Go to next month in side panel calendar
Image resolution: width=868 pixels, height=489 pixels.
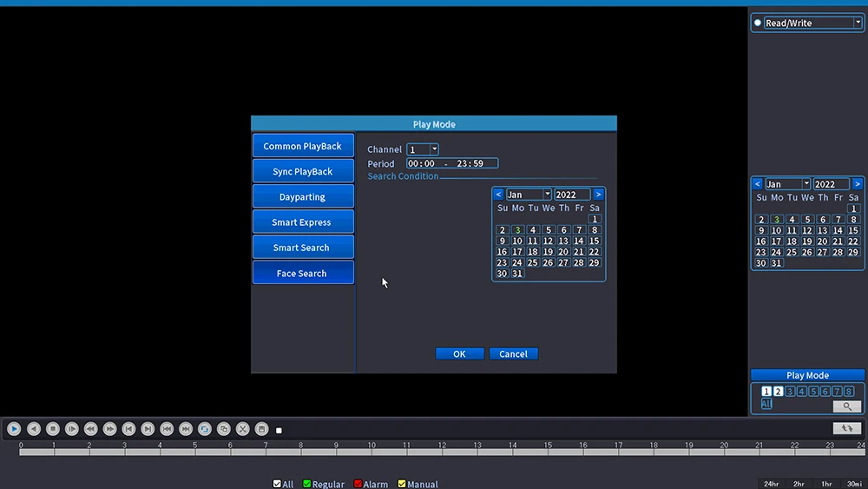858,184
